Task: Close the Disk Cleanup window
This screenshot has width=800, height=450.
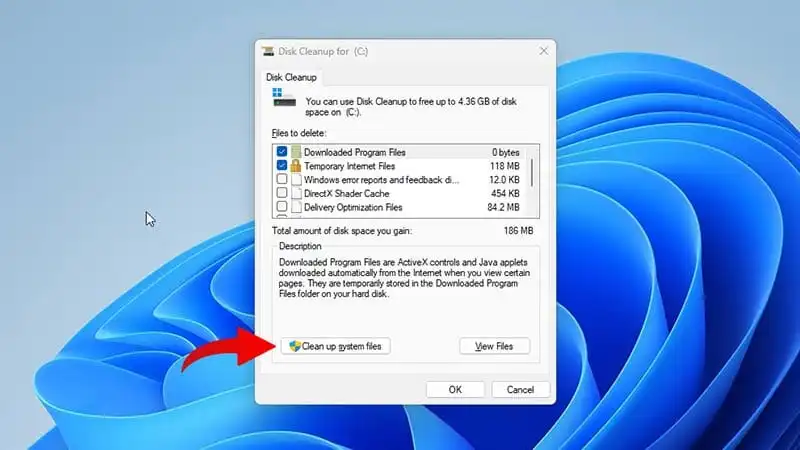Action: [x=544, y=51]
